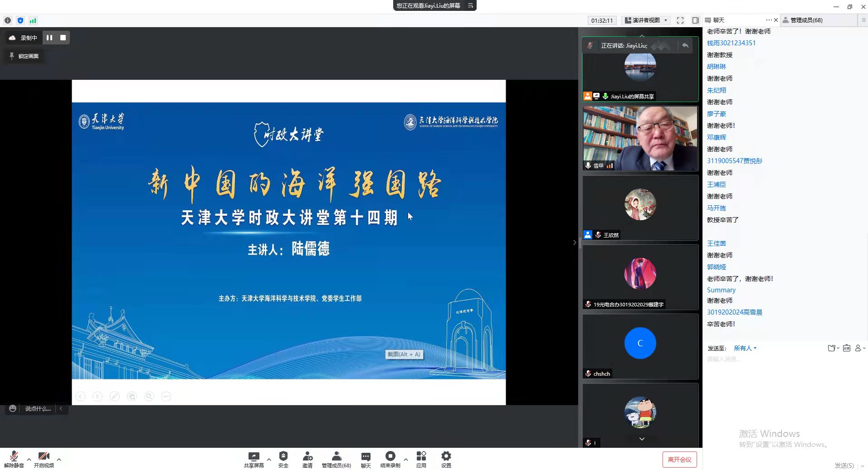Click sender name 胡琳琳 in chat
Screen dimensions: 868x470
717,67
